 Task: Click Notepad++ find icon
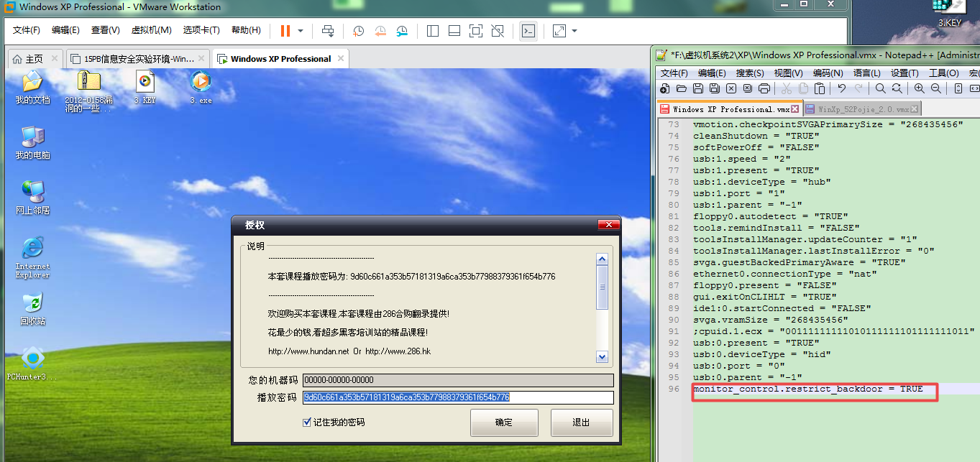tap(881, 88)
